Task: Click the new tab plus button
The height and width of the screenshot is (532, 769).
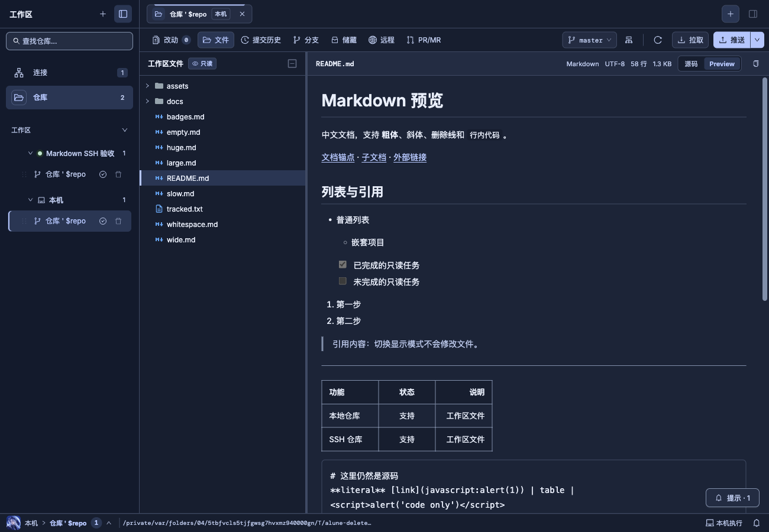Action: tap(731, 14)
